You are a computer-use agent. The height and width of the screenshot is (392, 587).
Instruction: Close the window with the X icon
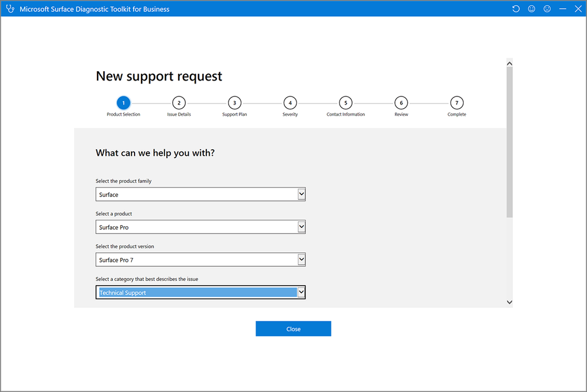coord(578,9)
